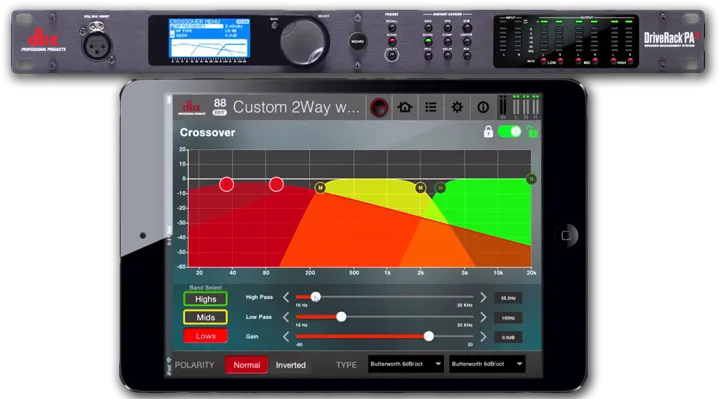This screenshot has height=399, width=720.
Task: Select the Lows band
Action: point(206,336)
